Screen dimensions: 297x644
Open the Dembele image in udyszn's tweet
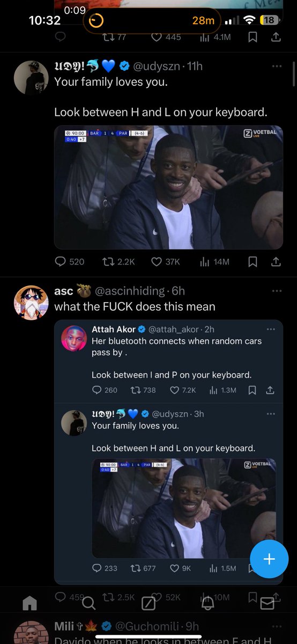coord(168,187)
